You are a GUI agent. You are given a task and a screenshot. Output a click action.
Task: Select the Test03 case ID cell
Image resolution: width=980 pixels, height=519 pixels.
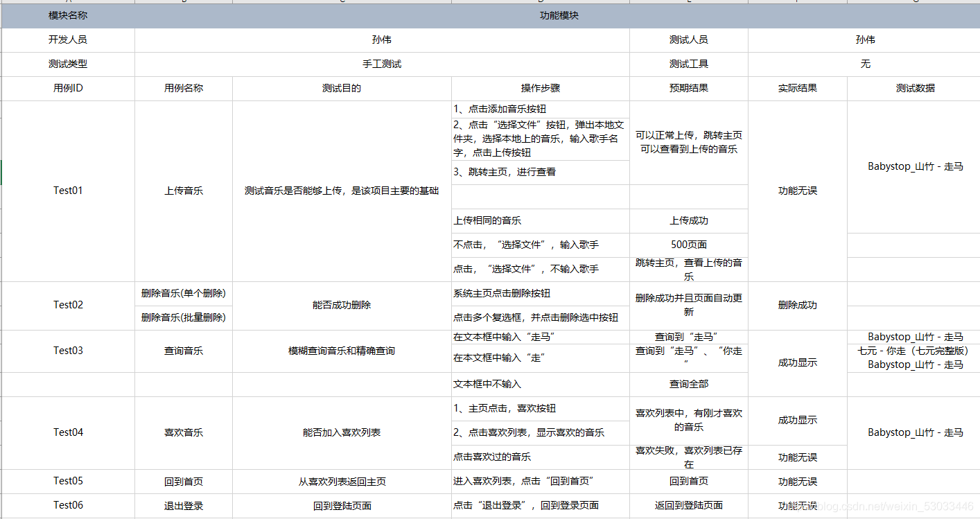[68, 351]
